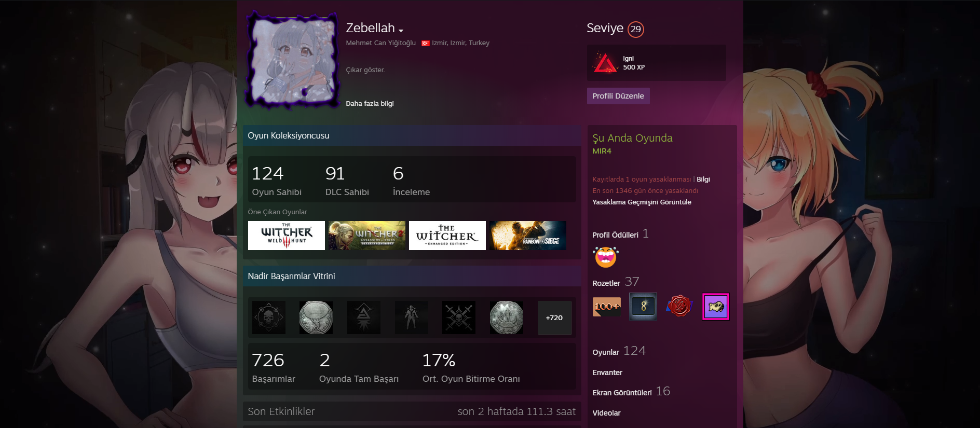Open the pink framed fish badge
The image size is (980, 428).
point(715,307)
